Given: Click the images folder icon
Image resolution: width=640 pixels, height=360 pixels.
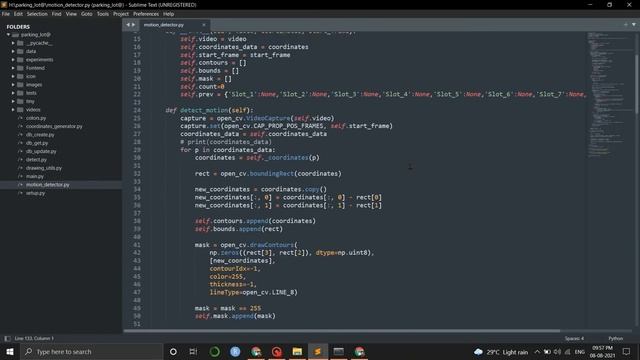Looking at the screenshot, I should [20, 84].
